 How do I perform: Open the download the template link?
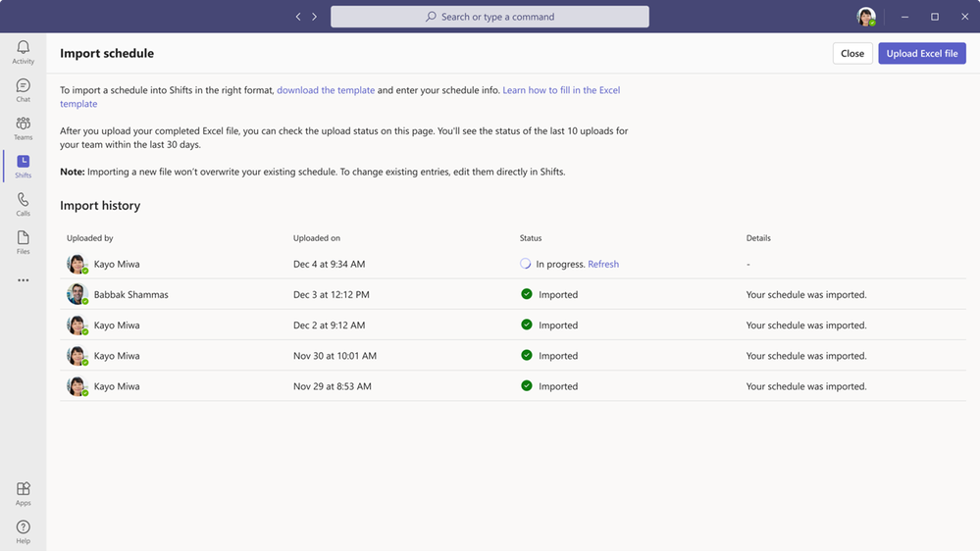[326, 90]
